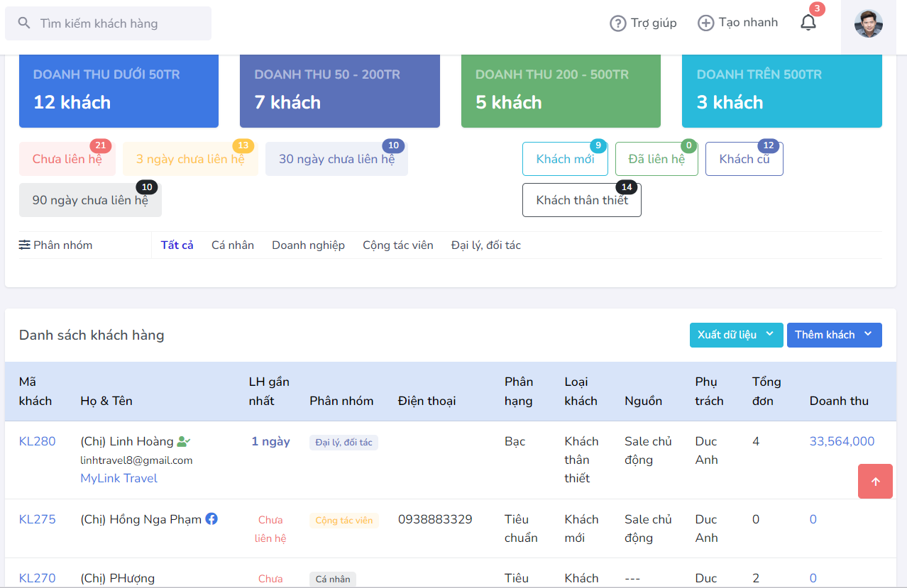This screenshot has height=588, width=907.
Task: Click the Phân hạng column header
Action: pyautogui.click(x=519, y=391)
